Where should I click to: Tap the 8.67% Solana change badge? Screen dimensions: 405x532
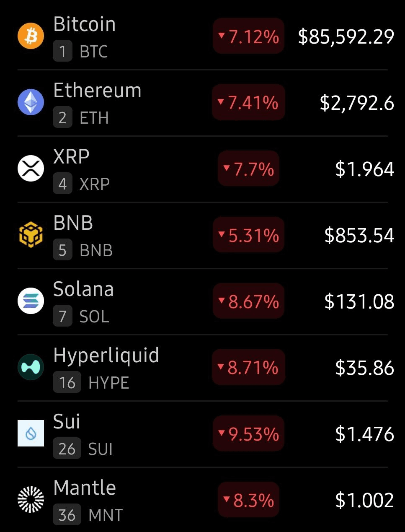248,301
